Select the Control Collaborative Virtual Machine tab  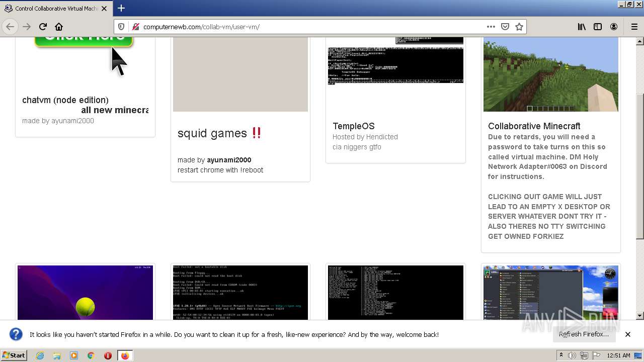pos(56,9)
